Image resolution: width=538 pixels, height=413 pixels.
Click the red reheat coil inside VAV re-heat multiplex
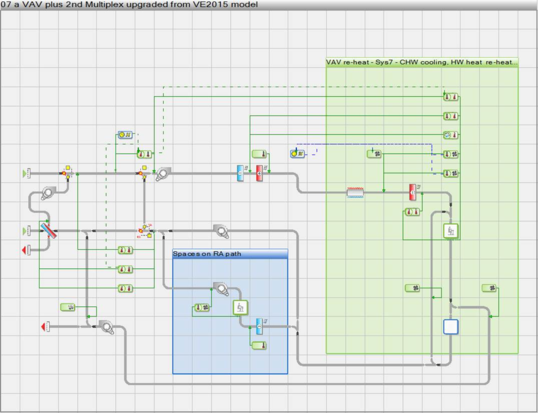tap(412, 192)
